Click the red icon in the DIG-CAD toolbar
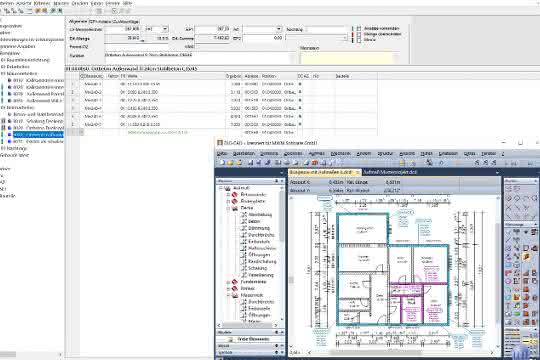The width and height of the screenshot is (540, 360). (314, 163)
